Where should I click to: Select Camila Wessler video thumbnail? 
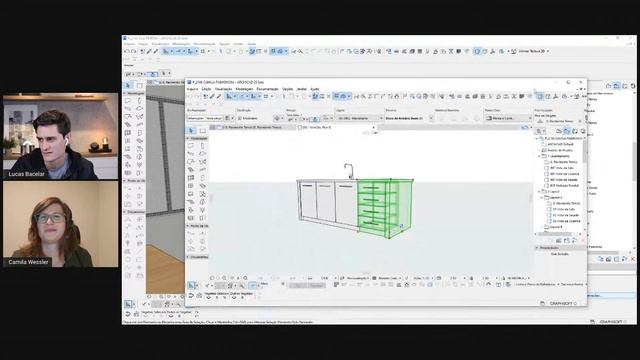click(60, 224)
